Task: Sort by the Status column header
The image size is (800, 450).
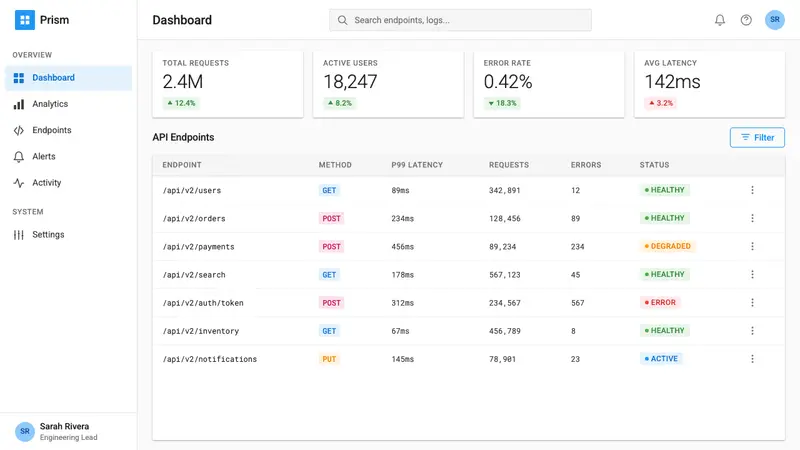Action: 654,165
